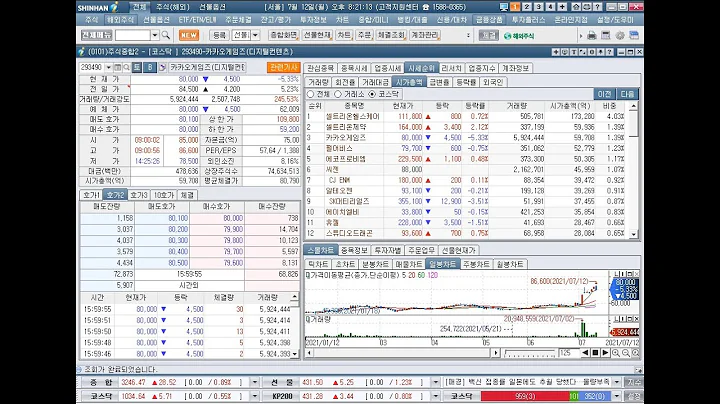Expand dropdown next to 종합 index row
The width and height of the screenshot is (720, 404).
255,382
